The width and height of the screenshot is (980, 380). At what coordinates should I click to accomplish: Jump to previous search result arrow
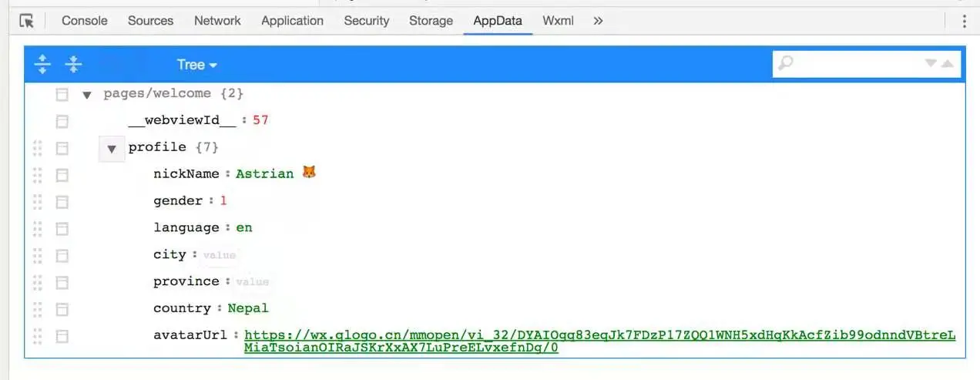(947, 64)
